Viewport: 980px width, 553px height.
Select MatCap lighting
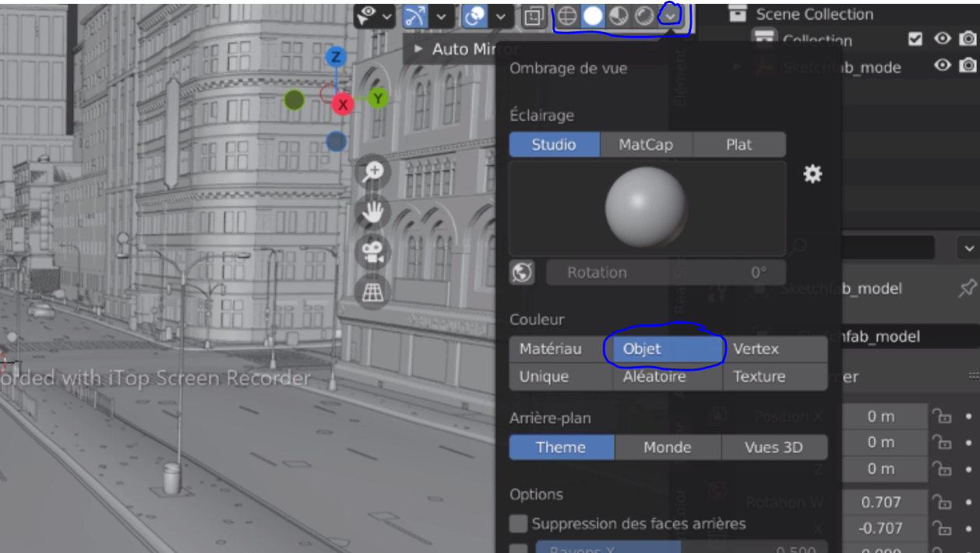click(646, 144)
